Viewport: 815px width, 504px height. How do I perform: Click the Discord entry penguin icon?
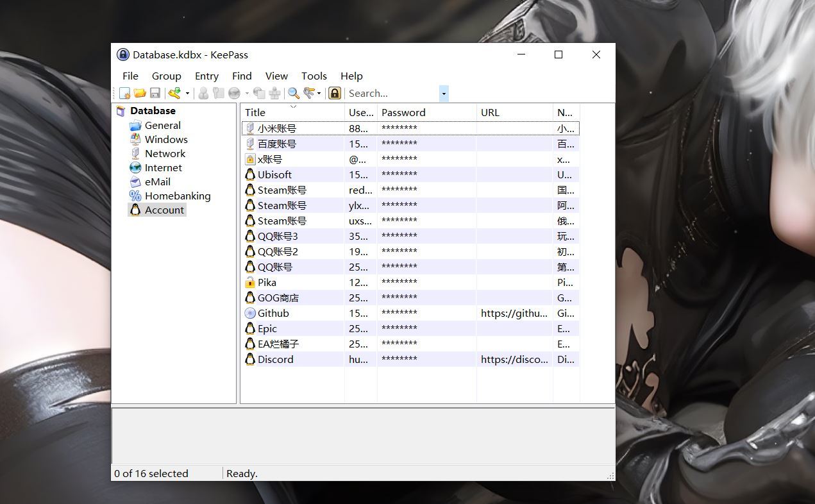[250, 360]
